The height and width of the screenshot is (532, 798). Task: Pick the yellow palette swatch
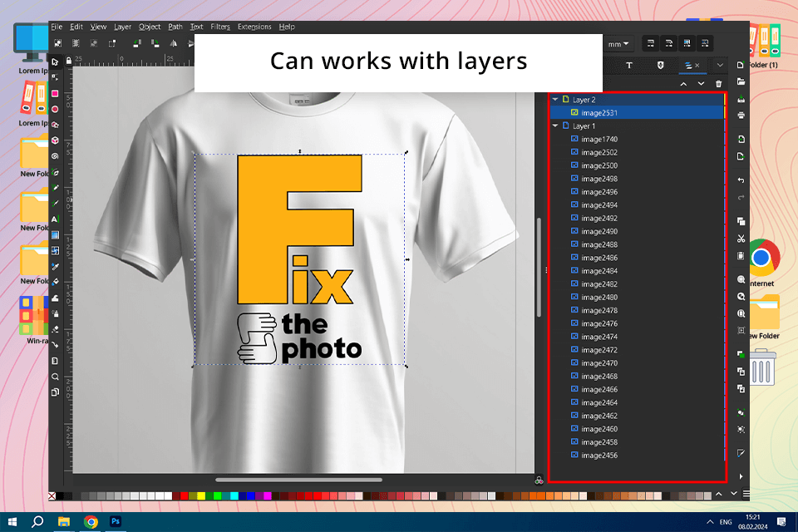(201, 496)
